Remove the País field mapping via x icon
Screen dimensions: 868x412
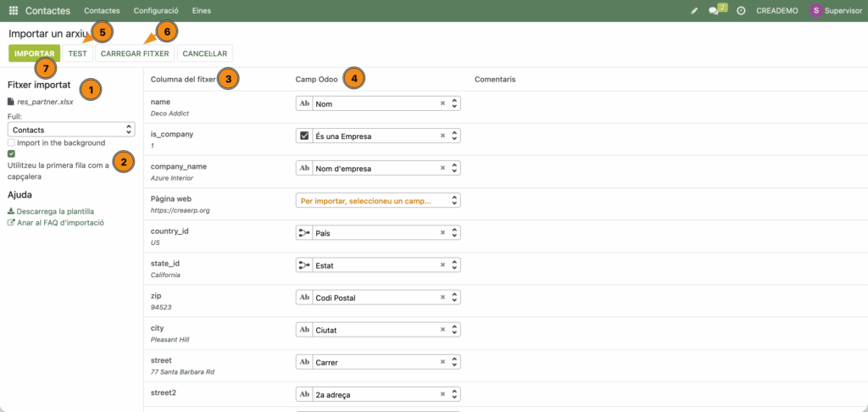click(442, 233)
